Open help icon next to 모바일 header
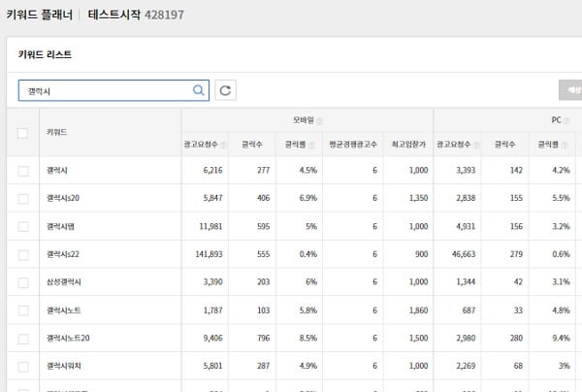This screenshot has width=582, height=392. point(319,120)
